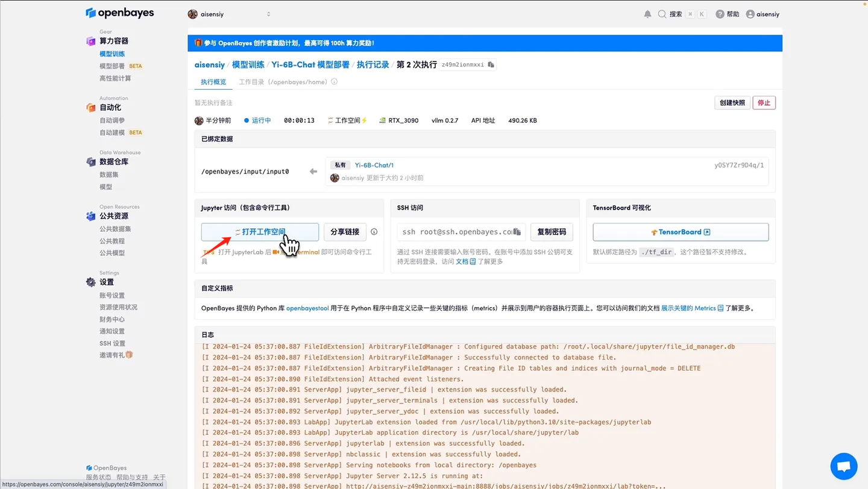This screenshot has height=489, width=868.
Task: Click the help question mark icon
Action: click(x=719, y=14)
